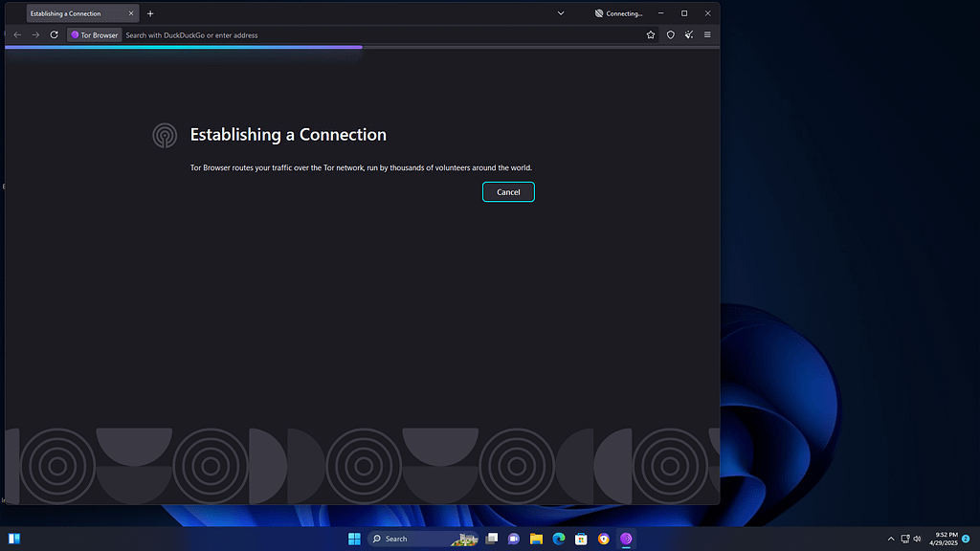Open a new tab
This screenshot has width=980, height=551.
coord(150,13)
